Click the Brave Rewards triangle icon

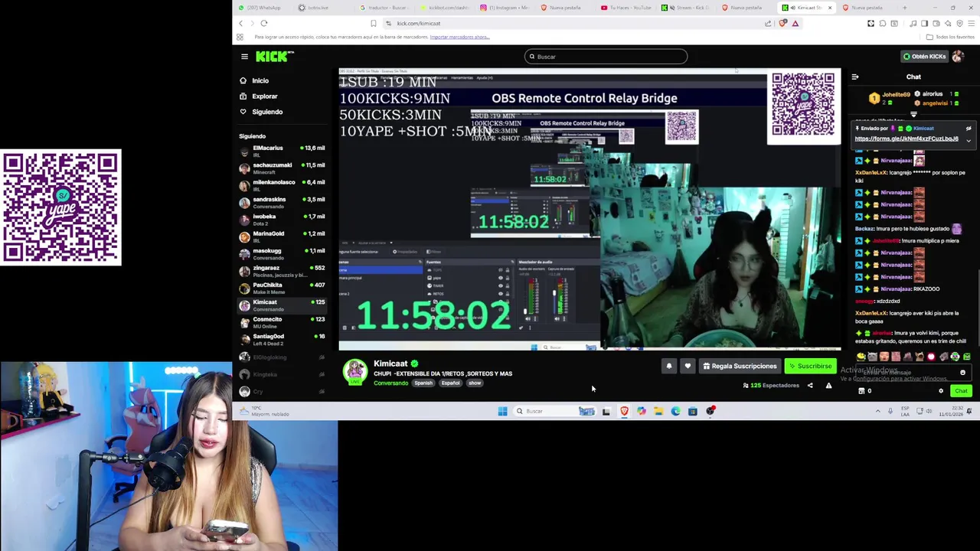click(x=795, y=24)
